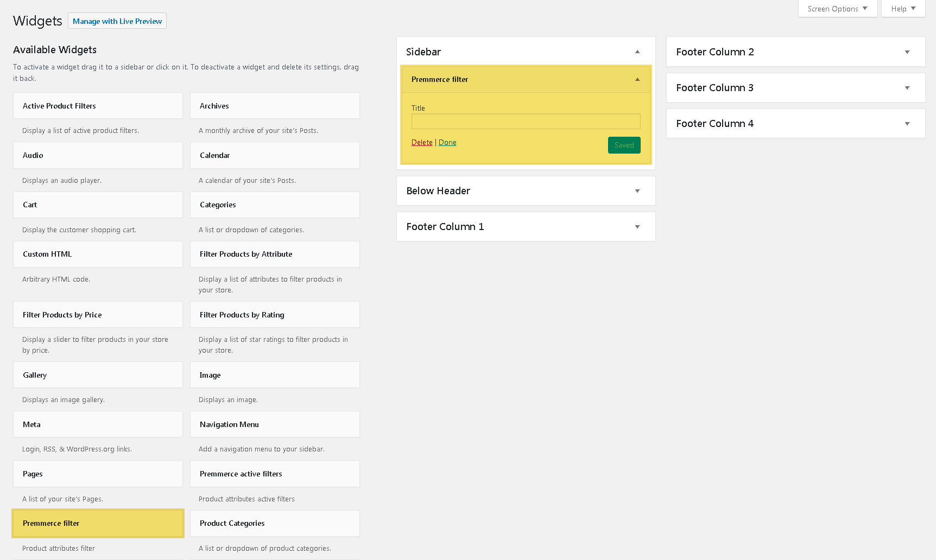Image resolution: width=936 pixels, height=560 pixels.
Task: Open the Screen Options dropdown
Action: [838, 9]
